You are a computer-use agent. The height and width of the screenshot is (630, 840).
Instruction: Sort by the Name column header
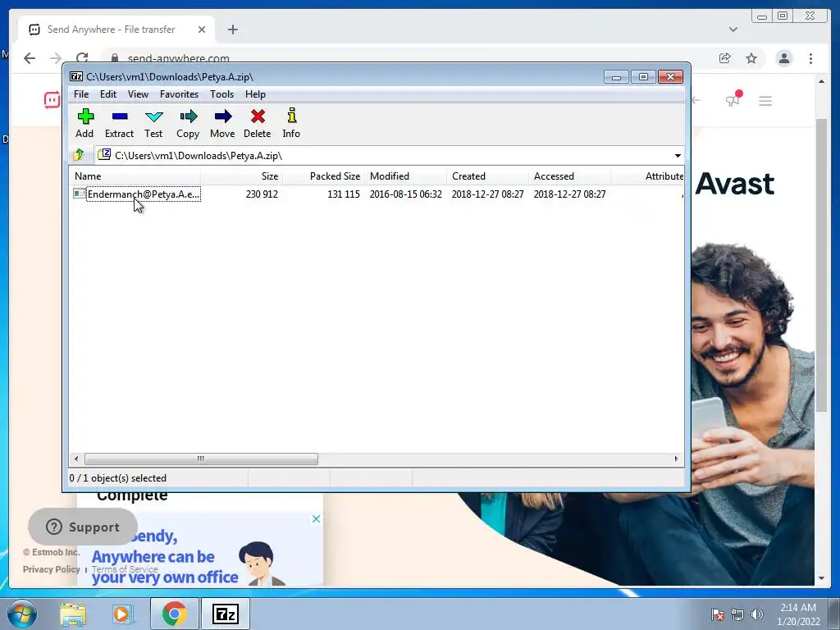135,176
